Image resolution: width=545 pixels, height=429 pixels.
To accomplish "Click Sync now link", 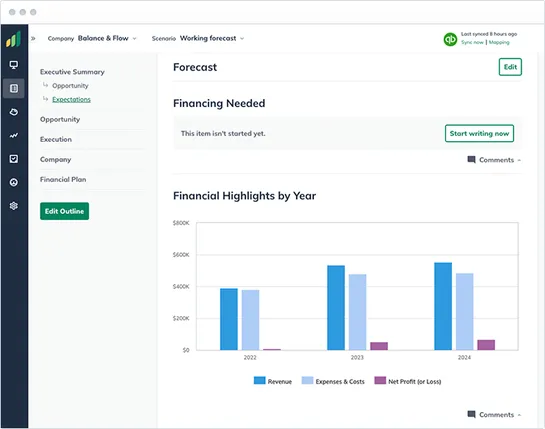I will click(x=472, y=42).
